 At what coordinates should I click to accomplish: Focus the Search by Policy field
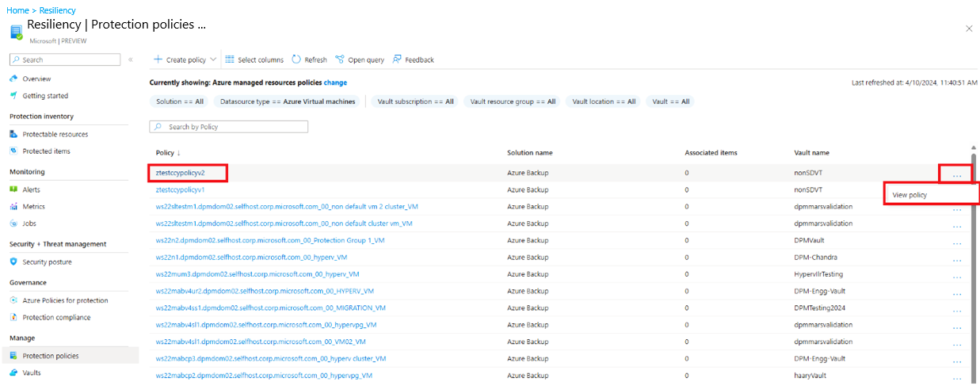coord(229,127)
